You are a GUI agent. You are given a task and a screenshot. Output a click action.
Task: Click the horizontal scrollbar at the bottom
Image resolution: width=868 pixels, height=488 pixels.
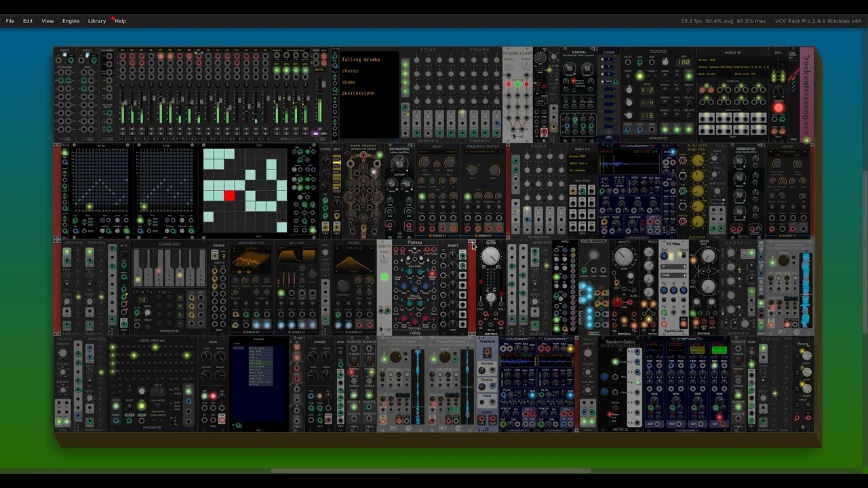point(431,470)
